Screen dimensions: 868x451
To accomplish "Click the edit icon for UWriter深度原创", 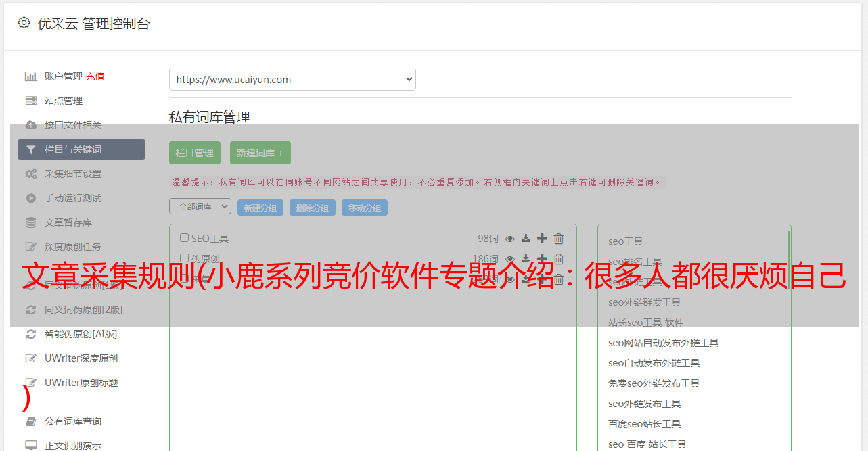I will (x=30, y=358).
